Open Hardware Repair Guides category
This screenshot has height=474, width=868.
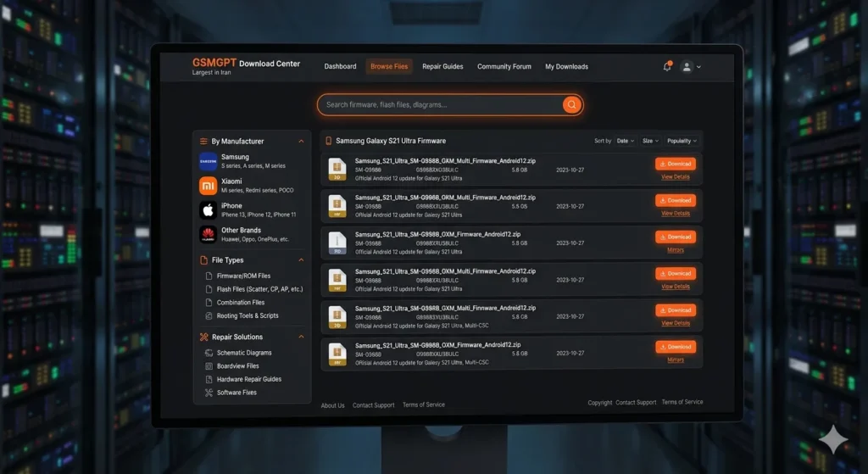click(249, 379)
